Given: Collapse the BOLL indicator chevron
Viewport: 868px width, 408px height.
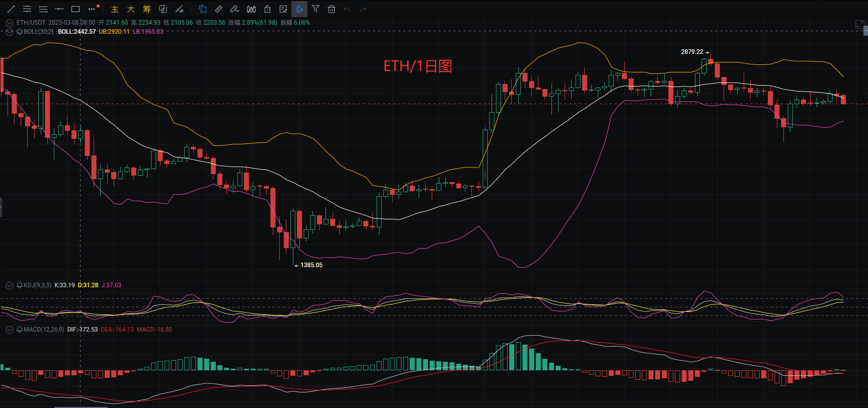Looking at the screenshot, I should 9,32.
